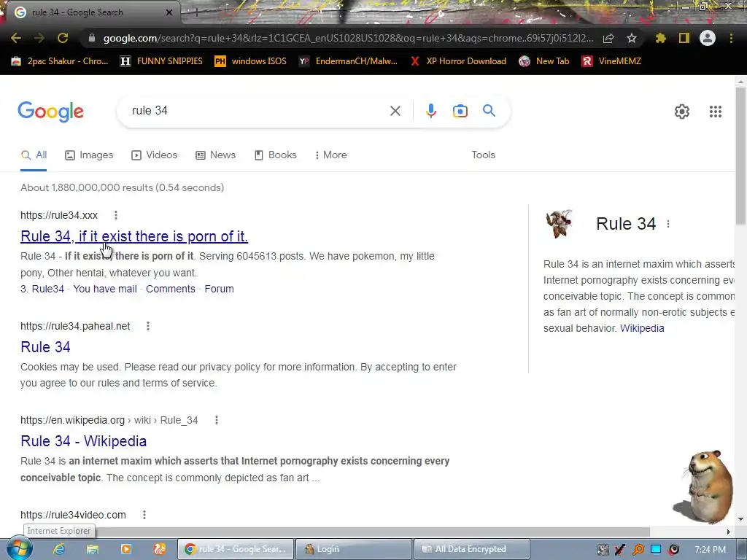Click the 7:24 PM system clock
747x560 pixels.
[711, 550]
